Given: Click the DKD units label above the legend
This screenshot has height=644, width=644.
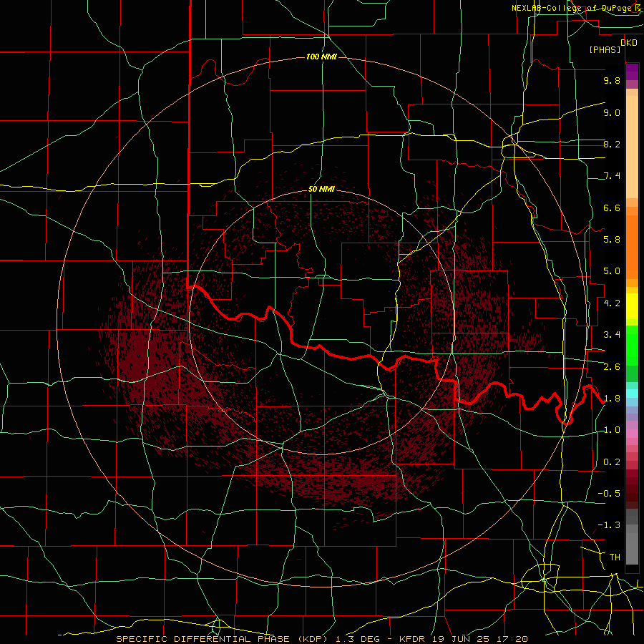Looking at the screenshot, I should (629, 42).
